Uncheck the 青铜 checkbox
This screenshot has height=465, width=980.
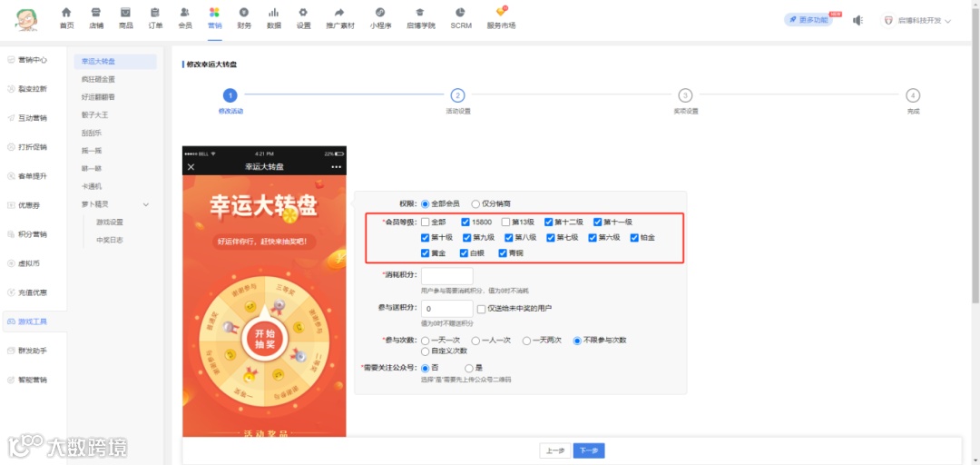(x=503, y=252)
